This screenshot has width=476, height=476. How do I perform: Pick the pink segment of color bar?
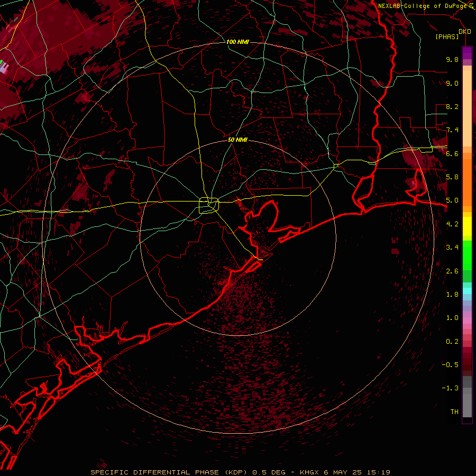[x=467, y=321]
